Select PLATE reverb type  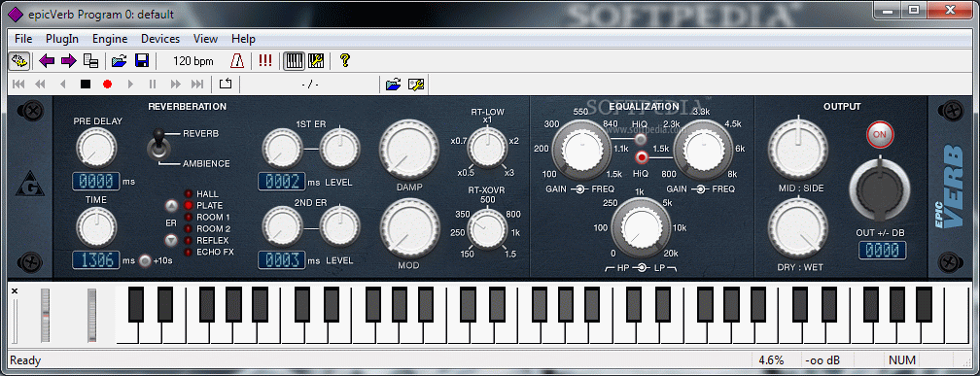pyautogui.click(x=189, y=206)
